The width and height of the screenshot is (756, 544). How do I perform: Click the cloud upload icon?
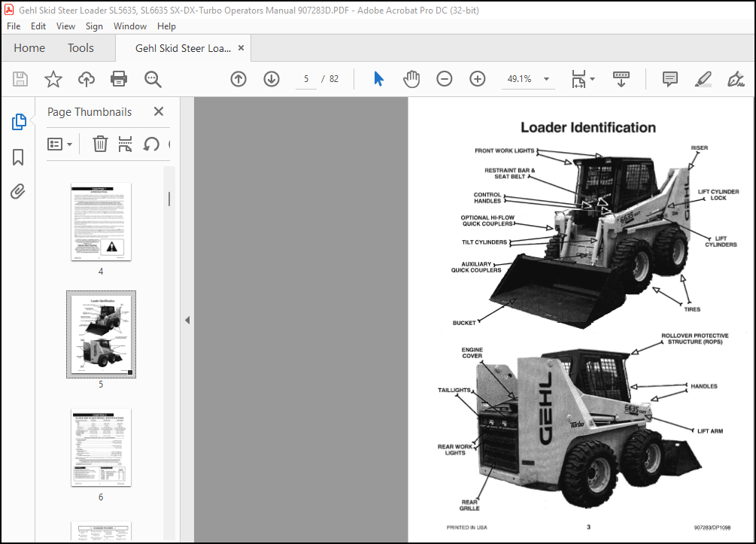pos(87,79)
